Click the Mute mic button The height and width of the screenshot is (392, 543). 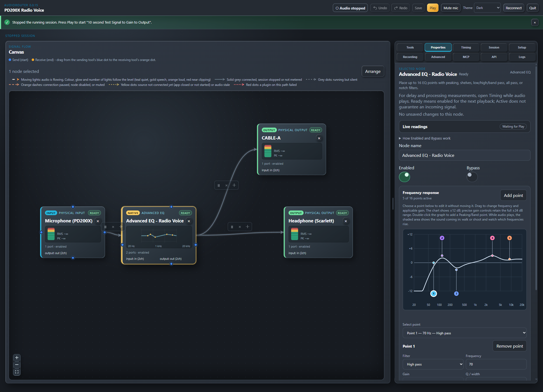click(x=451, y=8)
